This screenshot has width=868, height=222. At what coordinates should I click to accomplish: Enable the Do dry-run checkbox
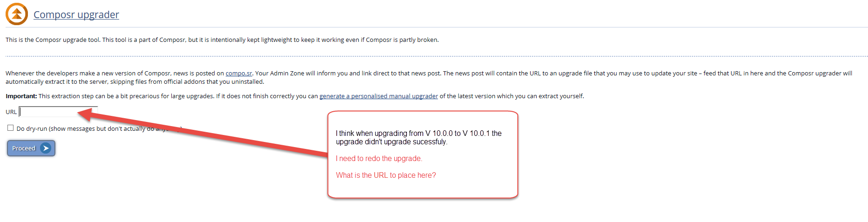10,128
